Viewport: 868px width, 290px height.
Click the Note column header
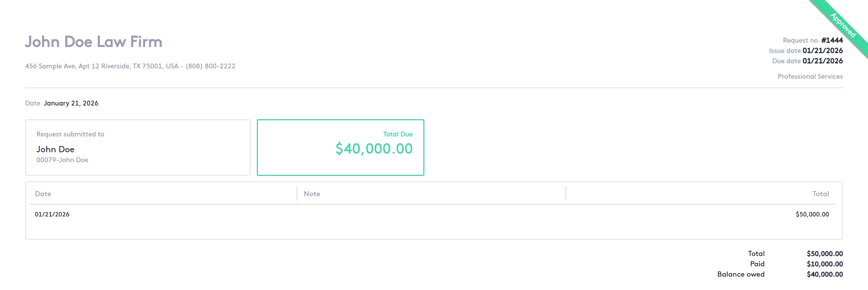point(312,194)
